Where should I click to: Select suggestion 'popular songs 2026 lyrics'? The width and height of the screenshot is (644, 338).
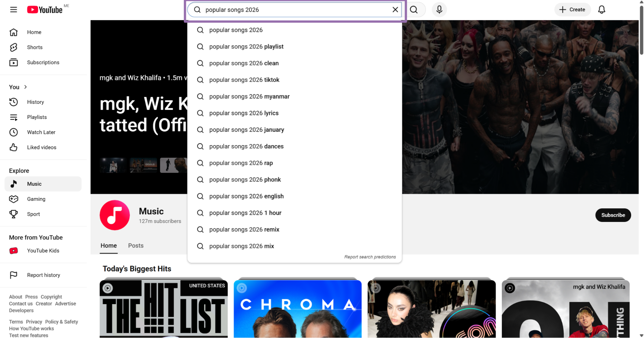[x=294, y=113]
